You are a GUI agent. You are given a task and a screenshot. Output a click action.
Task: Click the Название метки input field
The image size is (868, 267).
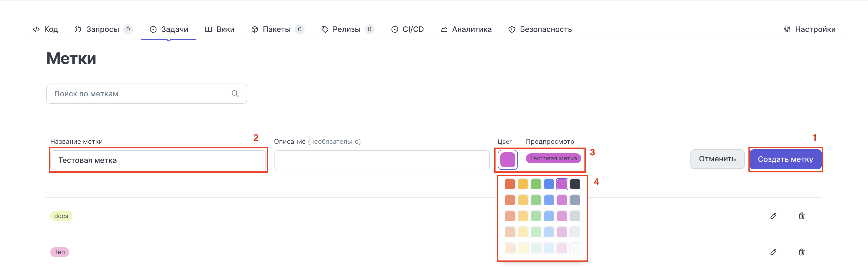158,160
